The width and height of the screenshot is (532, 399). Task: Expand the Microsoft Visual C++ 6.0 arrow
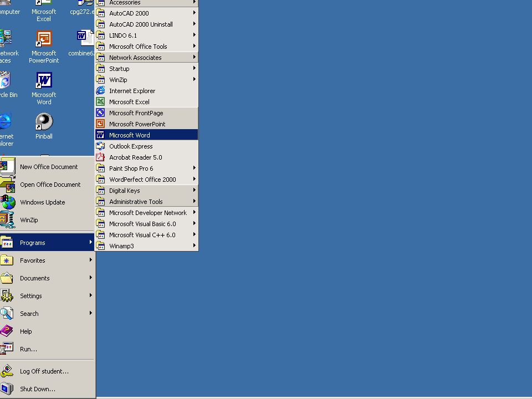pos(195,234)
